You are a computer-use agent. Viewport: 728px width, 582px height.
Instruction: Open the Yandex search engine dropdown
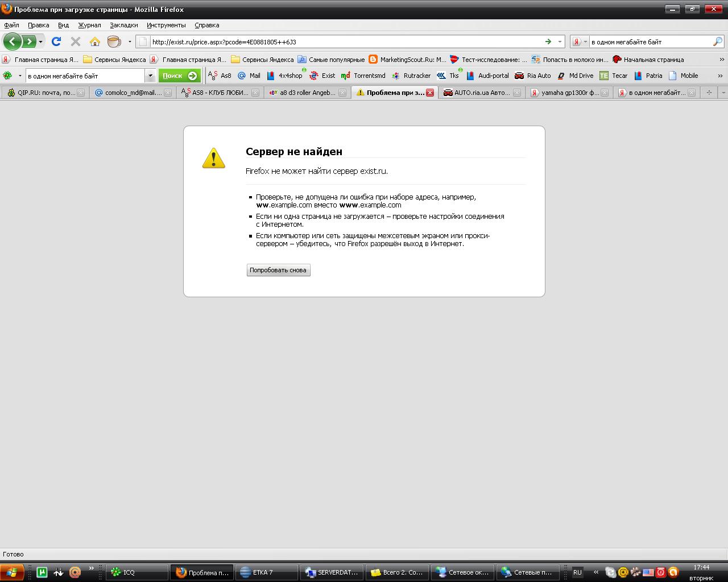tap(580, 41)
